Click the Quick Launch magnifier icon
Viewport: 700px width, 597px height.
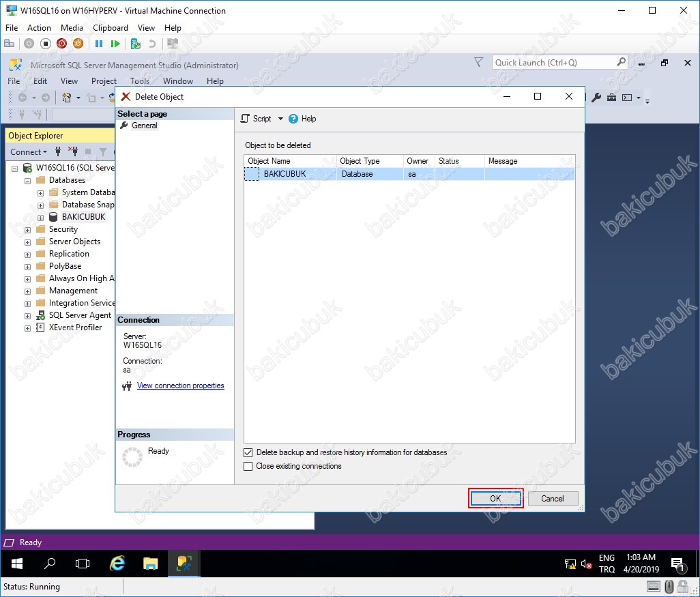pos(621,62)
